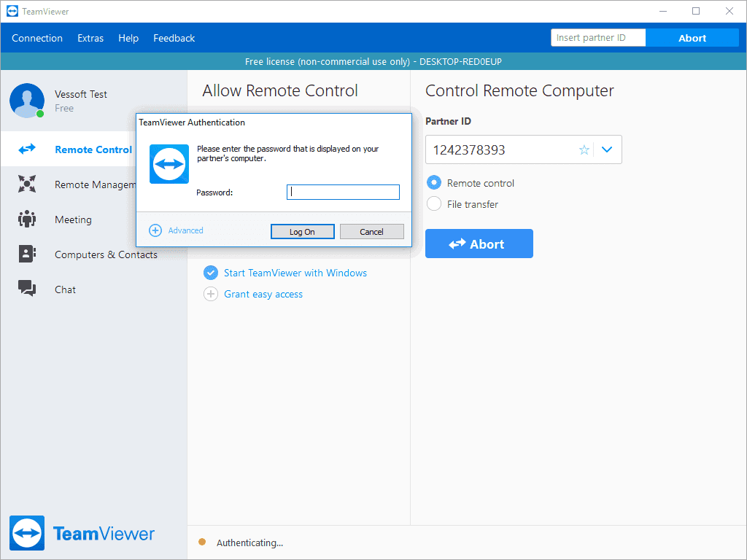This screenshot has height=560, width=747.
Task: Expand the Advanced options in dialog
Action: [185, 230]
